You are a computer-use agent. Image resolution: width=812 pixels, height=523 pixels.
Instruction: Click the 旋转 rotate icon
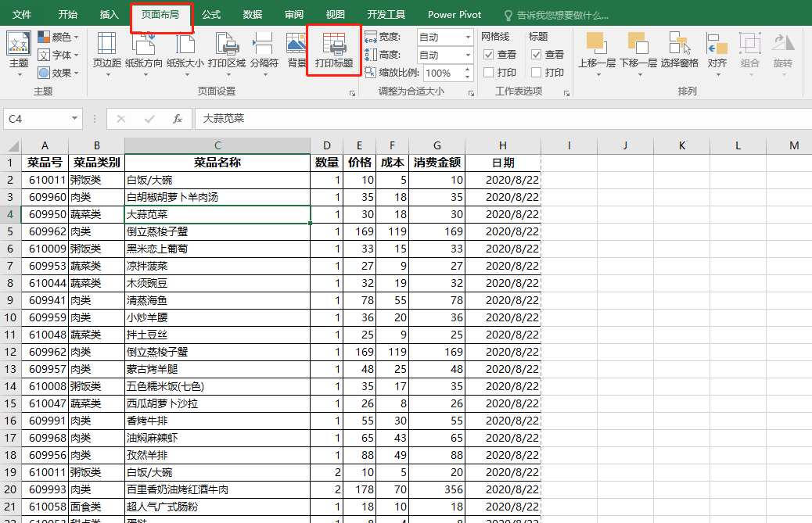783,43
